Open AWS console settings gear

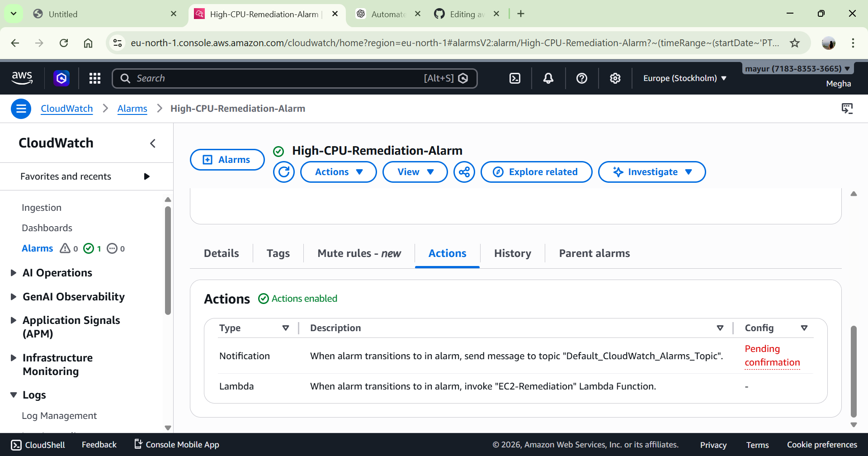[x=615, y=78]
